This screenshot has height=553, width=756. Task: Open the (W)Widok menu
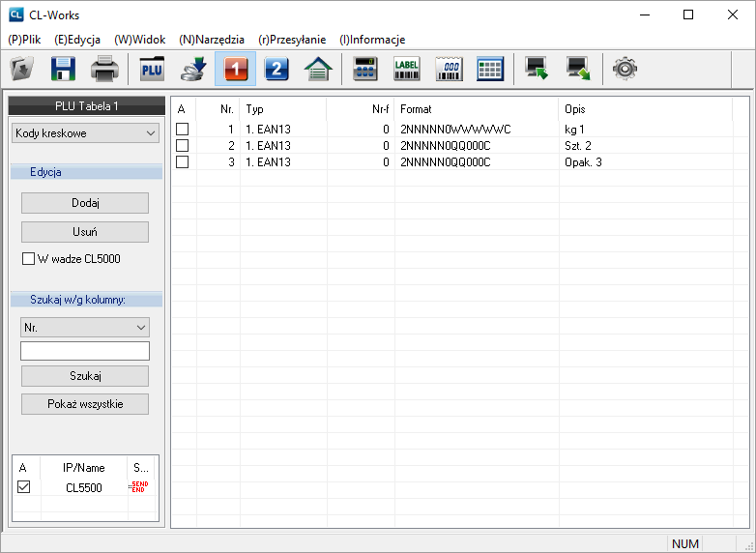pyautogui.click(x=140, y=40)
